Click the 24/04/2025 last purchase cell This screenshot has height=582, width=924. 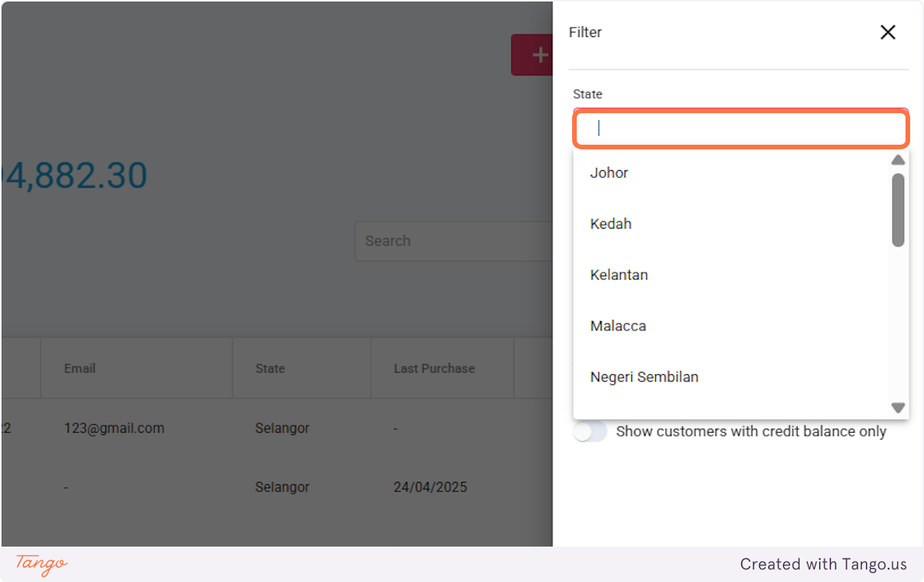pos(430,487)
